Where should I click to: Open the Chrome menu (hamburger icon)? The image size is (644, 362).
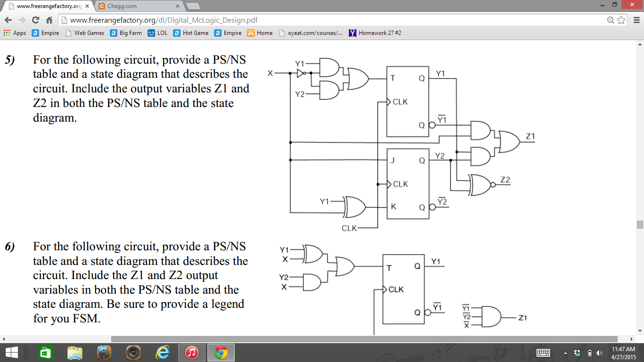634,20
